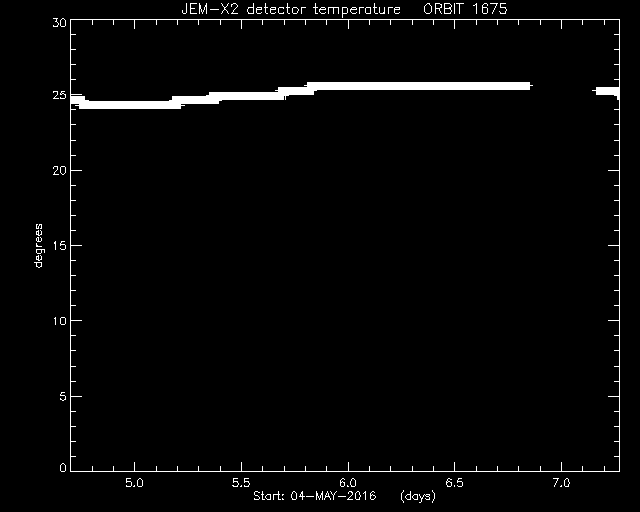Click the y-axis tick label 25

click(60, 95)
